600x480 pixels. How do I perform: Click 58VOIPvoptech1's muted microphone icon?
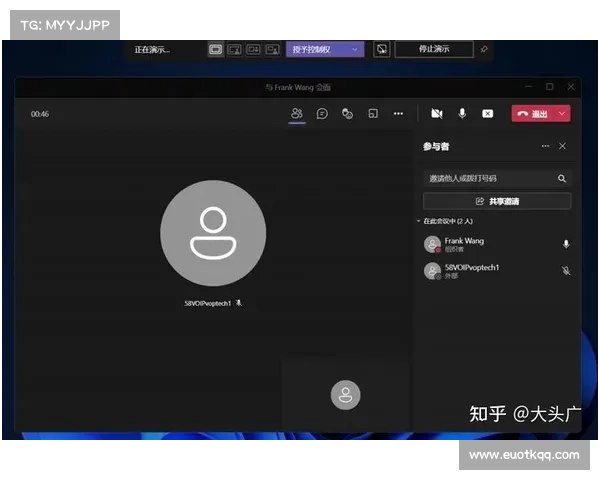[566, 271]
